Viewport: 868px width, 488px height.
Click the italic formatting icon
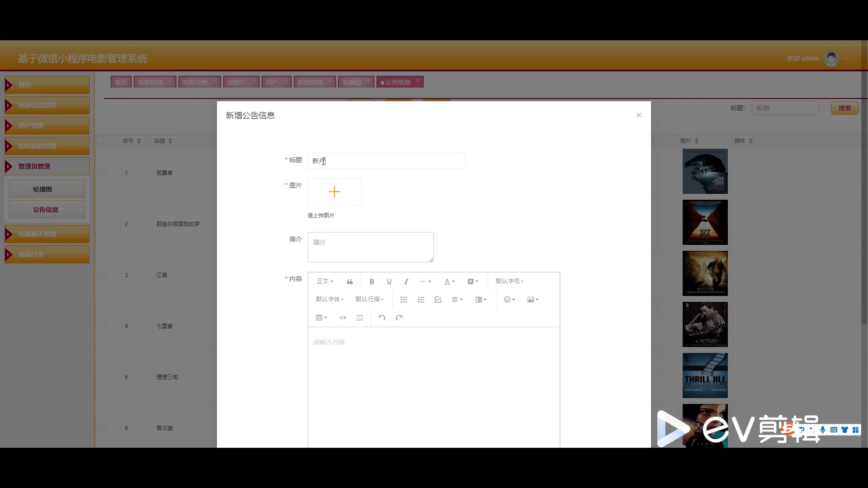pos(406,282)
